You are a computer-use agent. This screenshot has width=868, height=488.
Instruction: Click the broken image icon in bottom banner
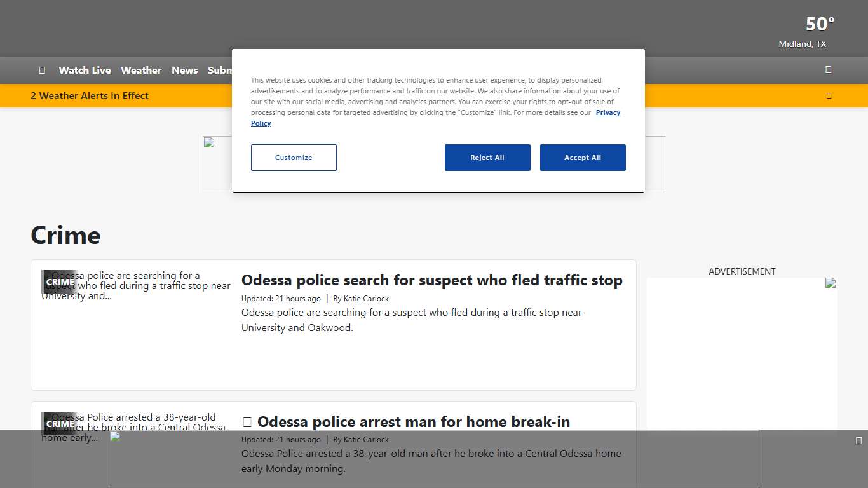coord(115,437)
